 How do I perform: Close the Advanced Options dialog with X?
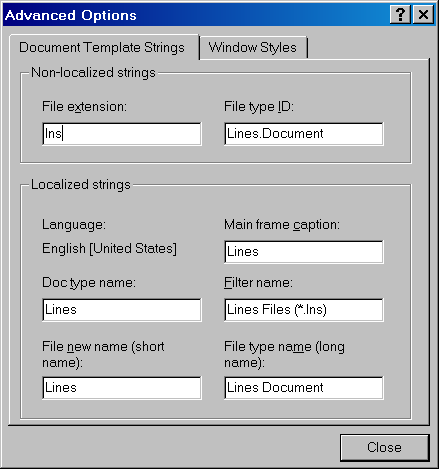423,15
